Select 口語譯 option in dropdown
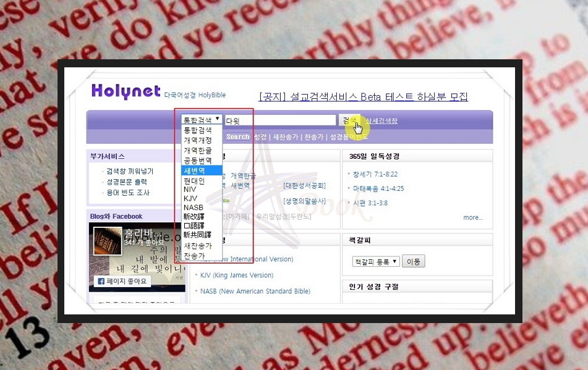 click(x=202, y=225)
